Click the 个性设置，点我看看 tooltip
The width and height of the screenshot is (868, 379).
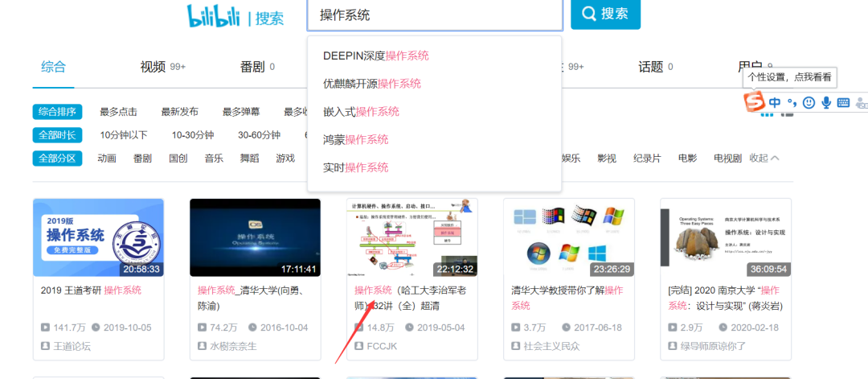[x=790, y=77]
